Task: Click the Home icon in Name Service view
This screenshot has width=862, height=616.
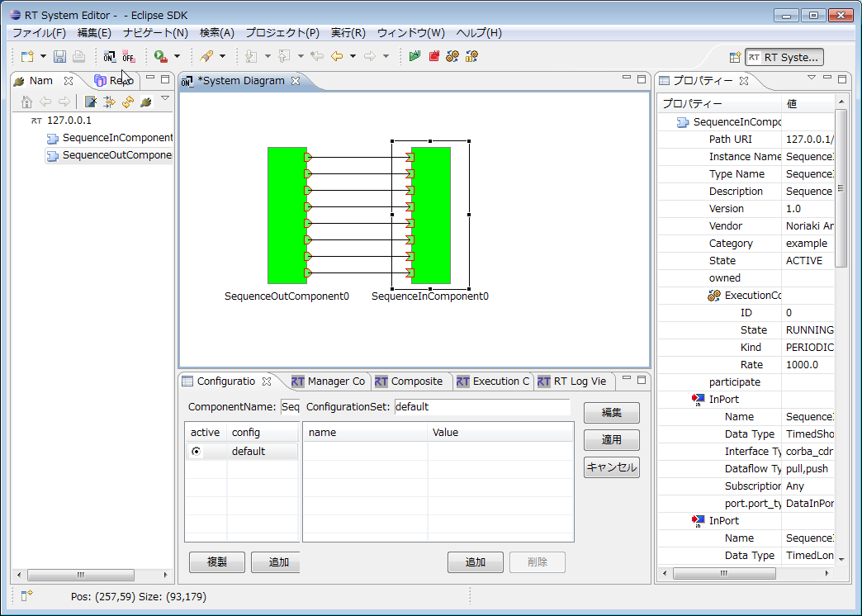Action: 26,102
